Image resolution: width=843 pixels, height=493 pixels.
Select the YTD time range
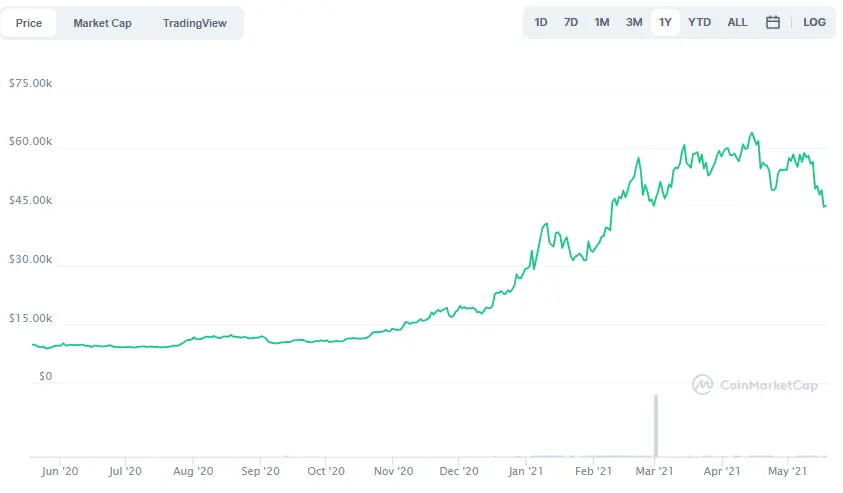[699, 23]
